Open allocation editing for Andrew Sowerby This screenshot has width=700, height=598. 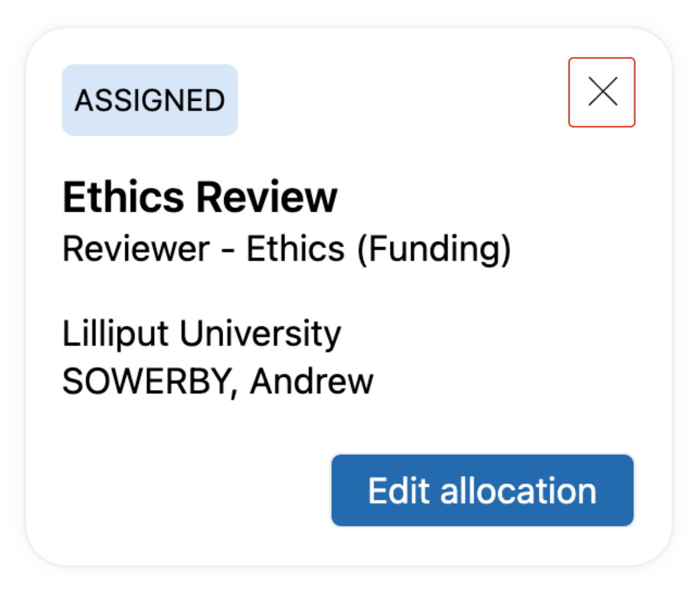pyautogui.click(x=482, y=490)
